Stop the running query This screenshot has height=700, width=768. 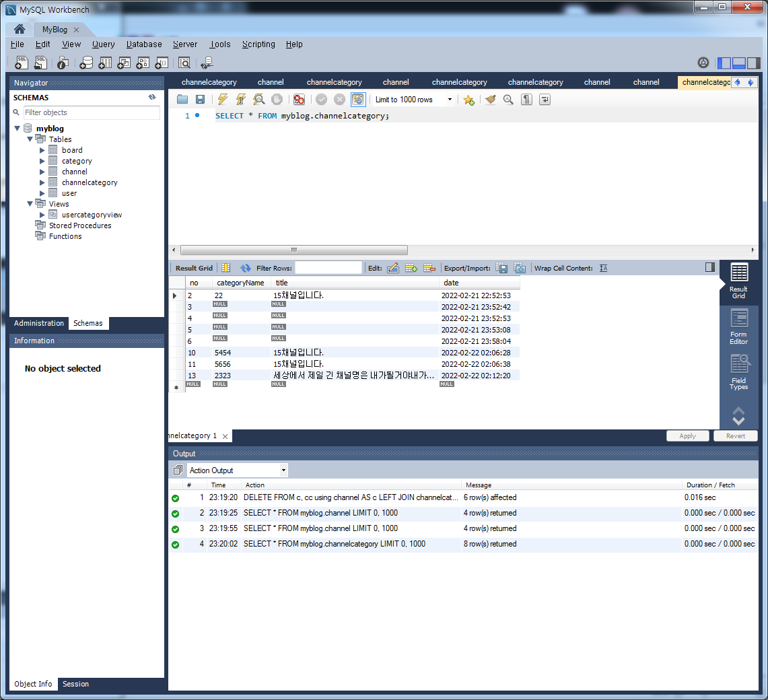tap(277, 100)
